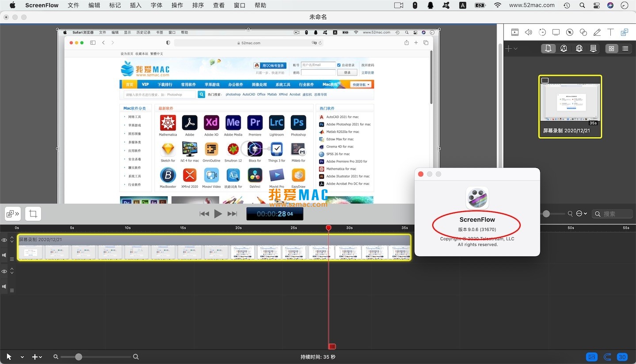The width and height of the screenshot is (636, 364).
Task: Open Control Center in menu bar
Action: tap(596, 5)
